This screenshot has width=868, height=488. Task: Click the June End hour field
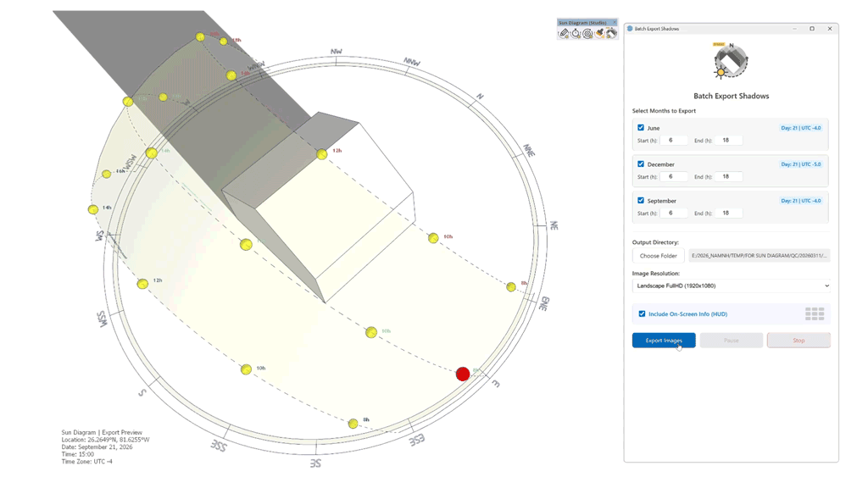pyautogui.click(x=728, y=141)
